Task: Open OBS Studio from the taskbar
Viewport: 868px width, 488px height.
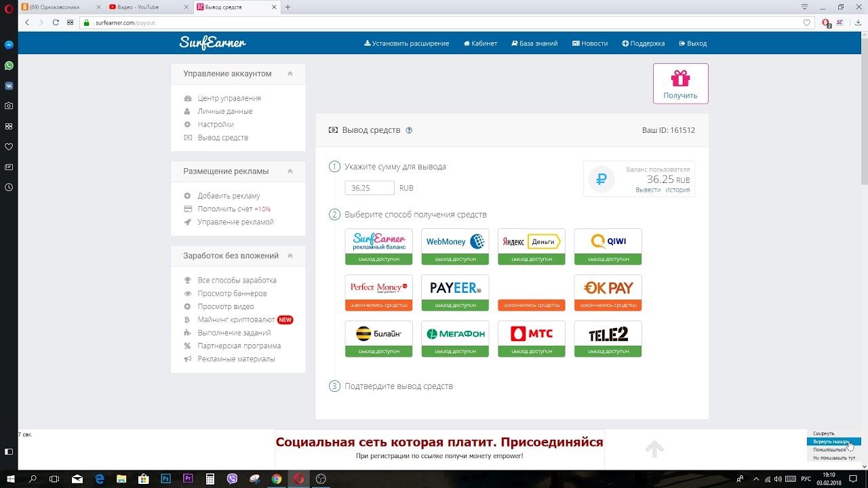Action: tap(321, 479)
